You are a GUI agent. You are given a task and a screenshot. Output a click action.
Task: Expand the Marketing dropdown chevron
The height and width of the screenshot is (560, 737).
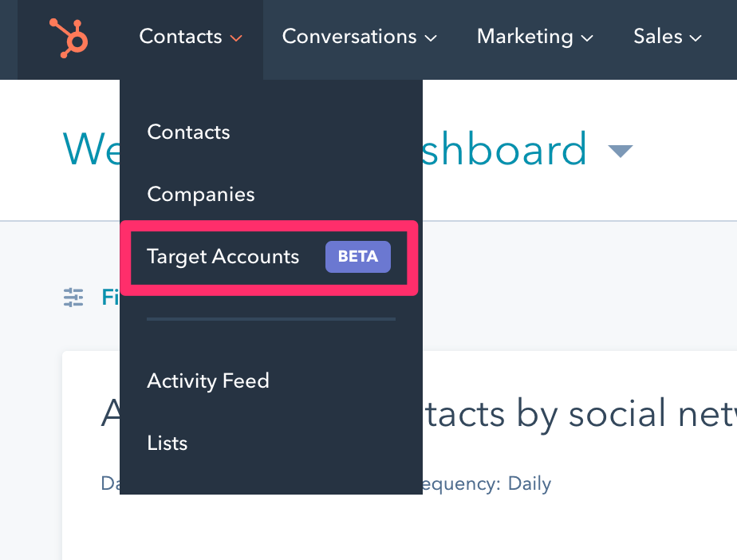click(588, 37)
